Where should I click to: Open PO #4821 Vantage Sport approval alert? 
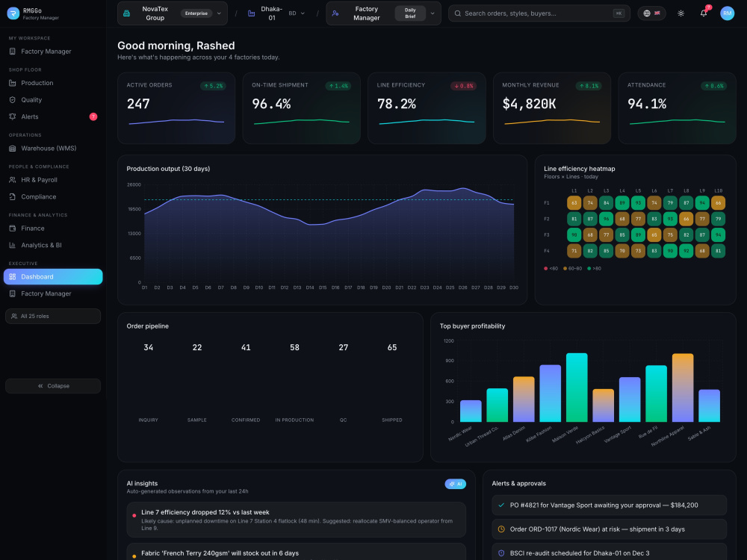(x=610, y=505)
